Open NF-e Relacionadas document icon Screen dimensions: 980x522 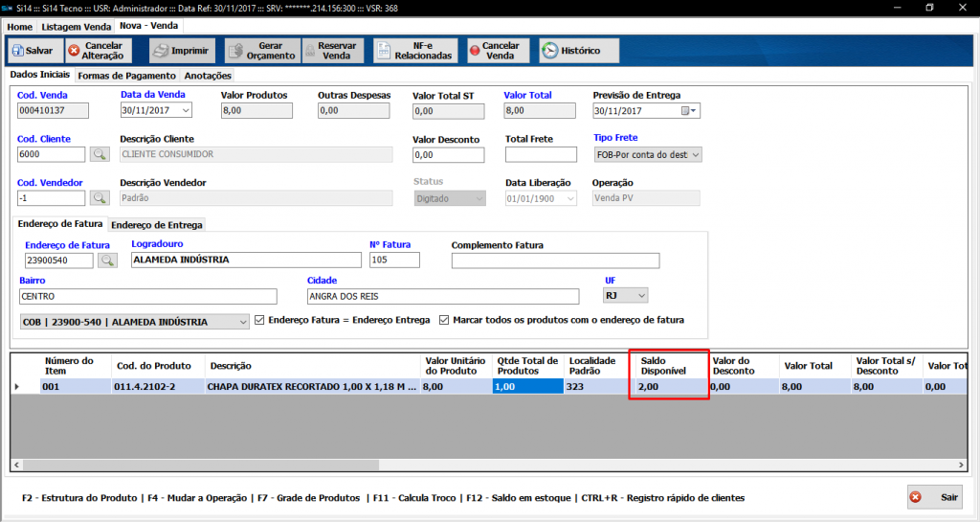click(383, 51)
